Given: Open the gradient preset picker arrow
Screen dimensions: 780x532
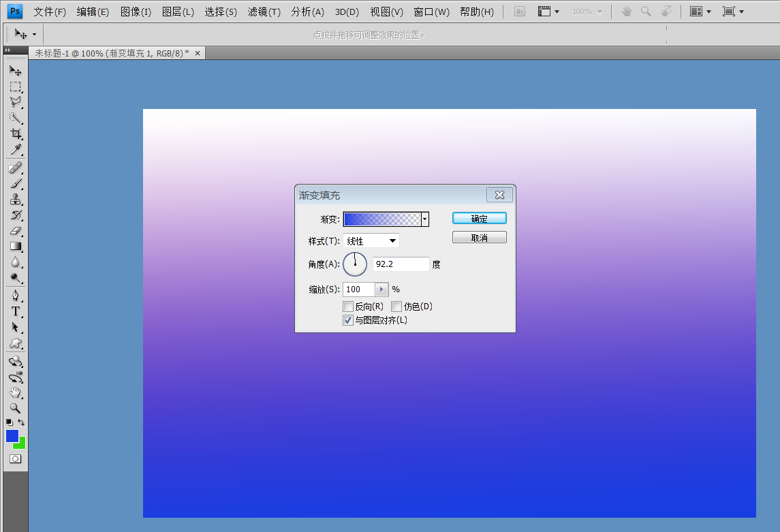Looking at the screenshot, I should click(x=425, y=219).
